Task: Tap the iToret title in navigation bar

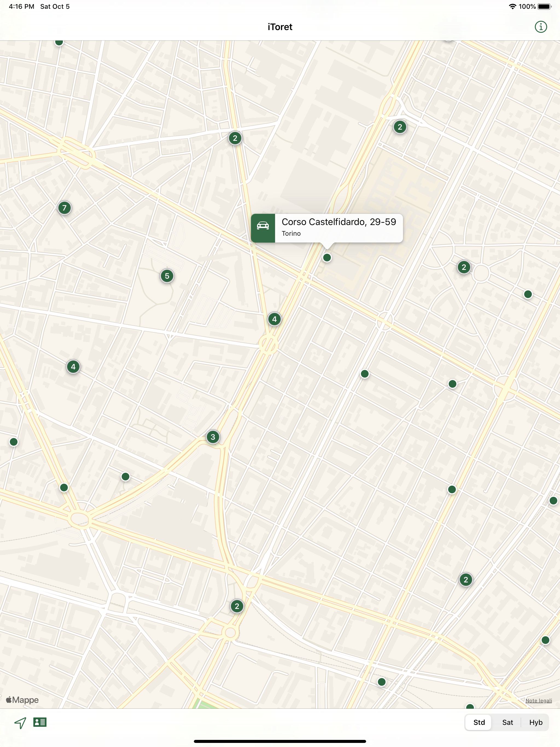Action: [280, 27]
